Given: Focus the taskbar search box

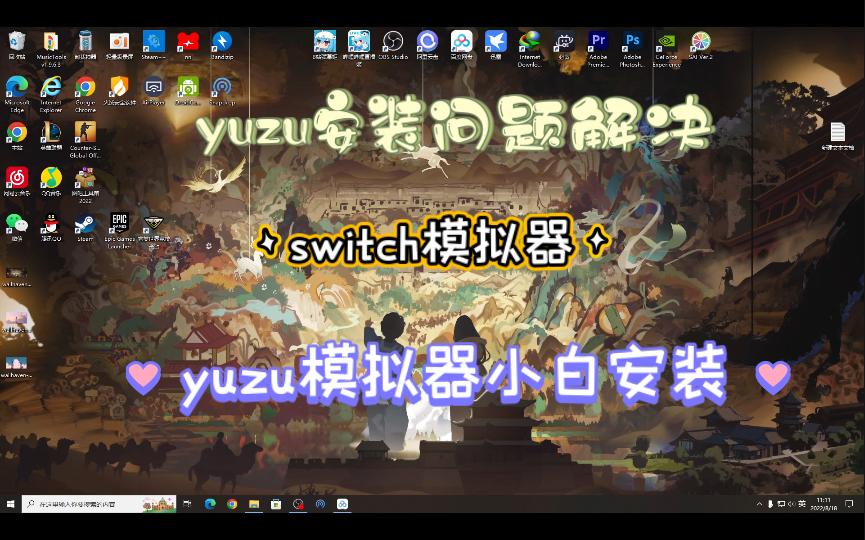Looking at the screenshot, I should coord(99,504).
